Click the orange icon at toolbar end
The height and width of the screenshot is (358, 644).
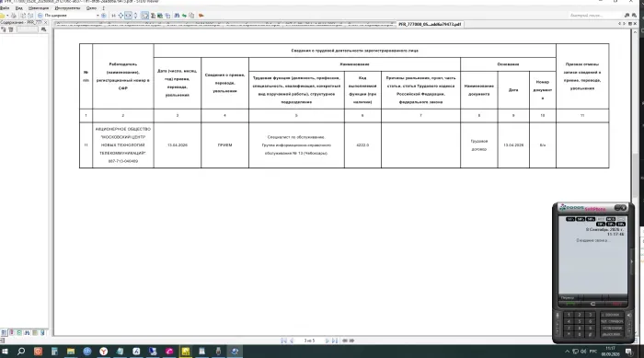click(201, 16)
